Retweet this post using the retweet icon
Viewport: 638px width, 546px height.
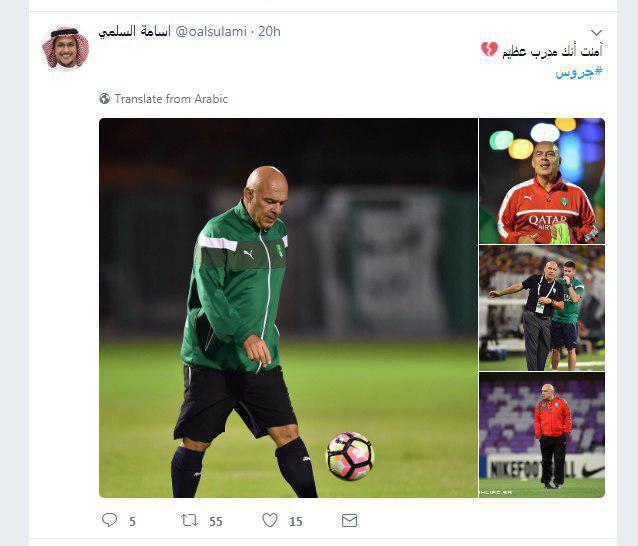tap(189, 520)
